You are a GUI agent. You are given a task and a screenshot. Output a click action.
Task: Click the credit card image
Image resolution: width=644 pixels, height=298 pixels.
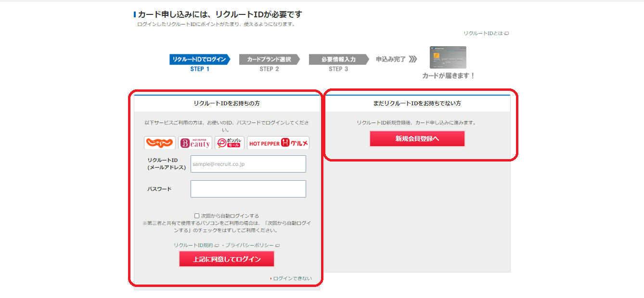coord(448,57)
